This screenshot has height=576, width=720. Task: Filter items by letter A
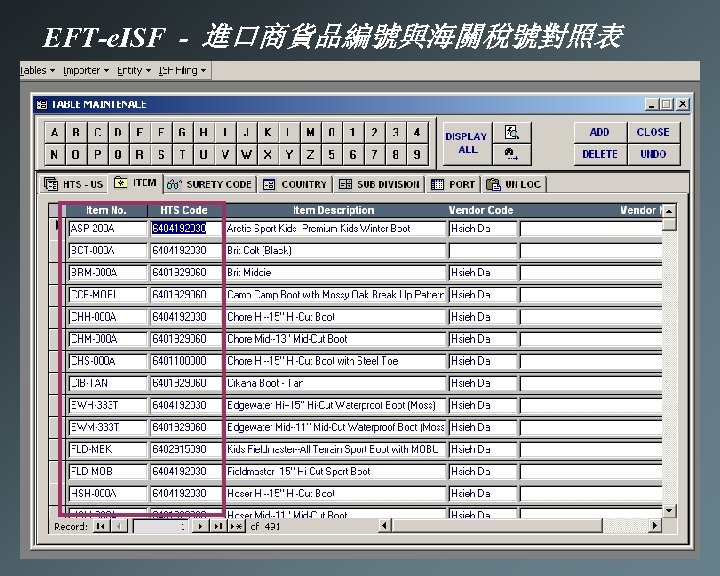[x=55, y=133]
